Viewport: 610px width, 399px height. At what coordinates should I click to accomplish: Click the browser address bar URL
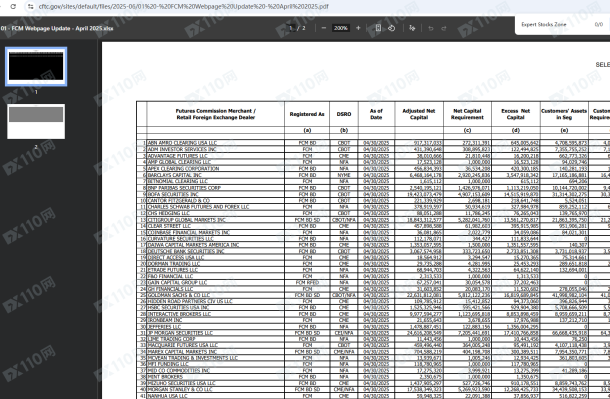coord(184,7)
